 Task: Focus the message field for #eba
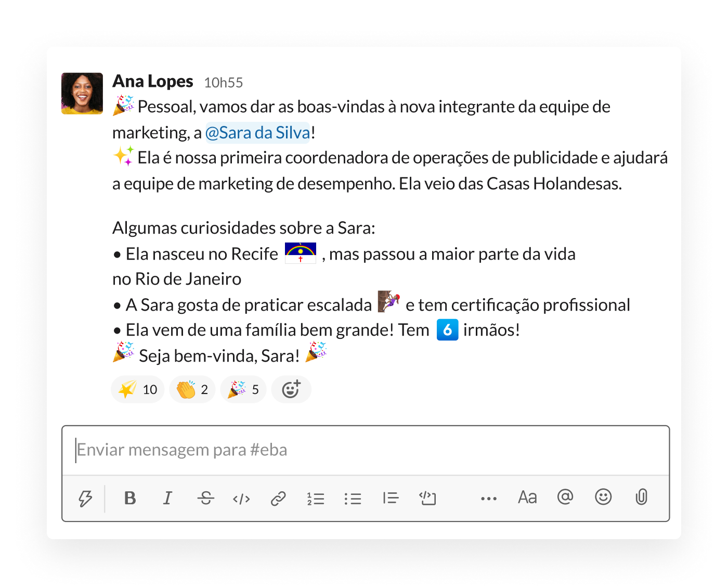(366, 450)
